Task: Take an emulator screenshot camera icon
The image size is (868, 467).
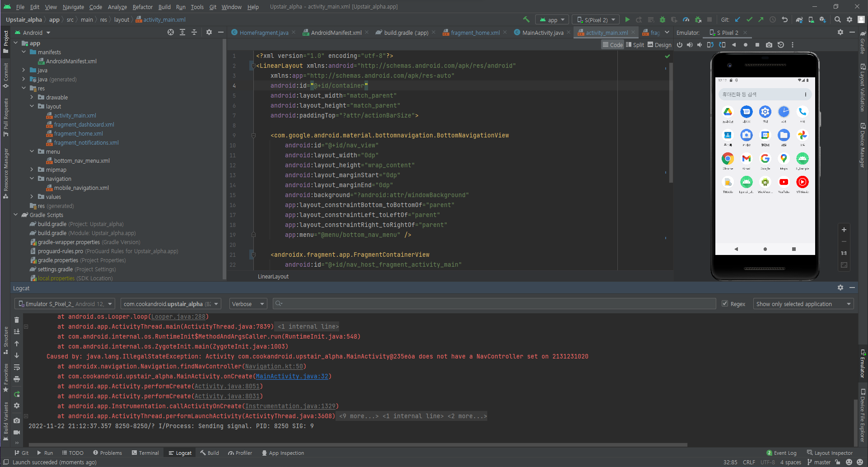Action: pyautogui.click(x=769, y=45)
